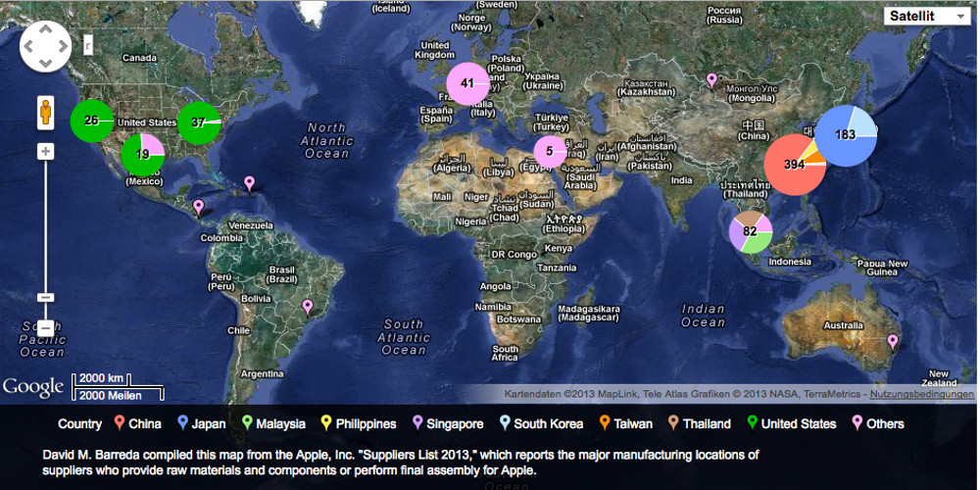Screen dimensions: 980x490
Task: Open the Satellit map type dropdown
Action: (x=927, y=17)
